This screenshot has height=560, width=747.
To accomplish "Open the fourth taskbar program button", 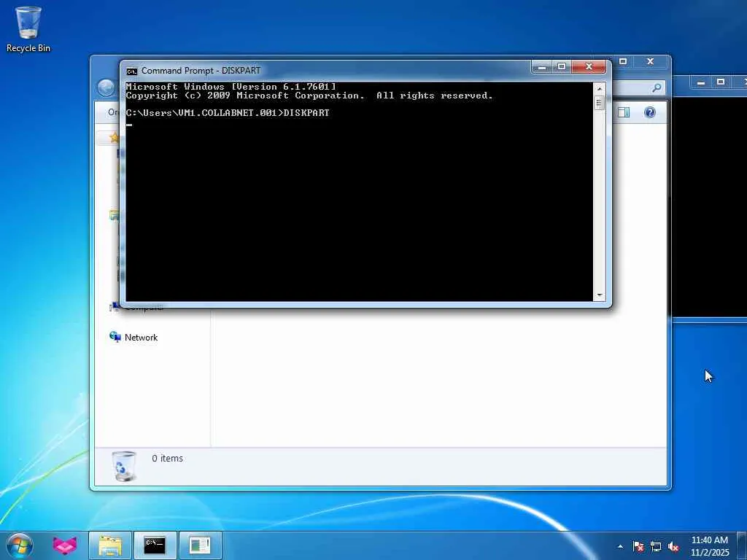I will pyautogui.click(x=200, y=545).
